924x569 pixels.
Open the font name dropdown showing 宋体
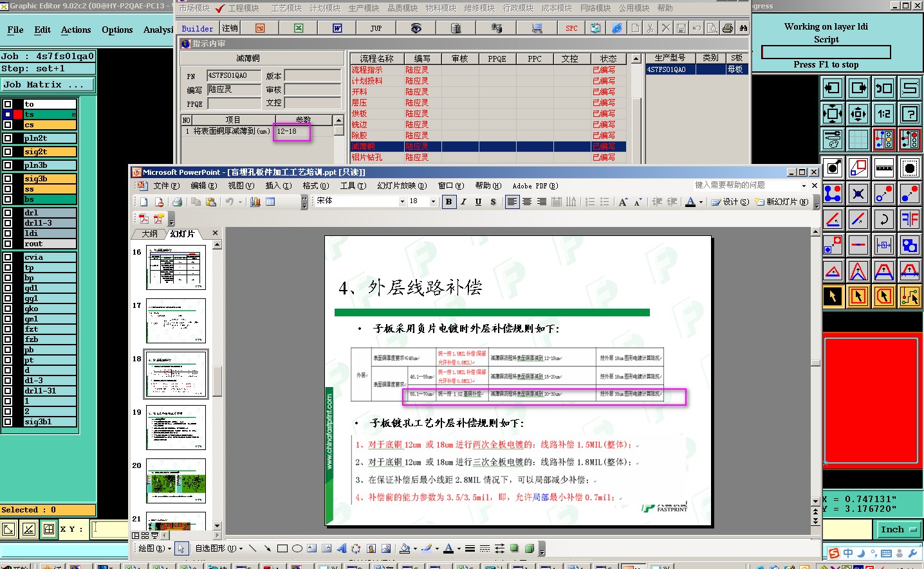pos(403,201)
